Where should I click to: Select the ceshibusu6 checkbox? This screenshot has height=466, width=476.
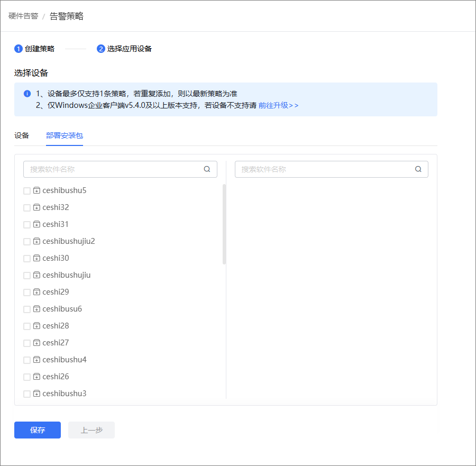click(x=27, y=309)
